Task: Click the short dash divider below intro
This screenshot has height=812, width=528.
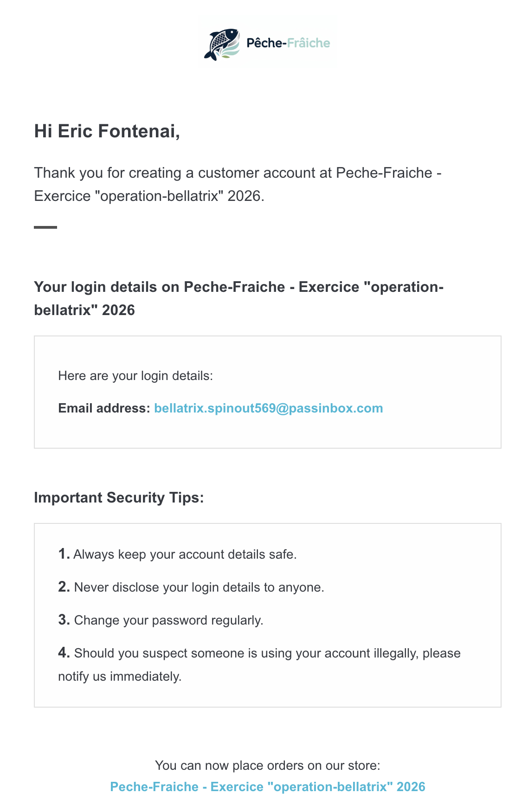Action: 45,227
